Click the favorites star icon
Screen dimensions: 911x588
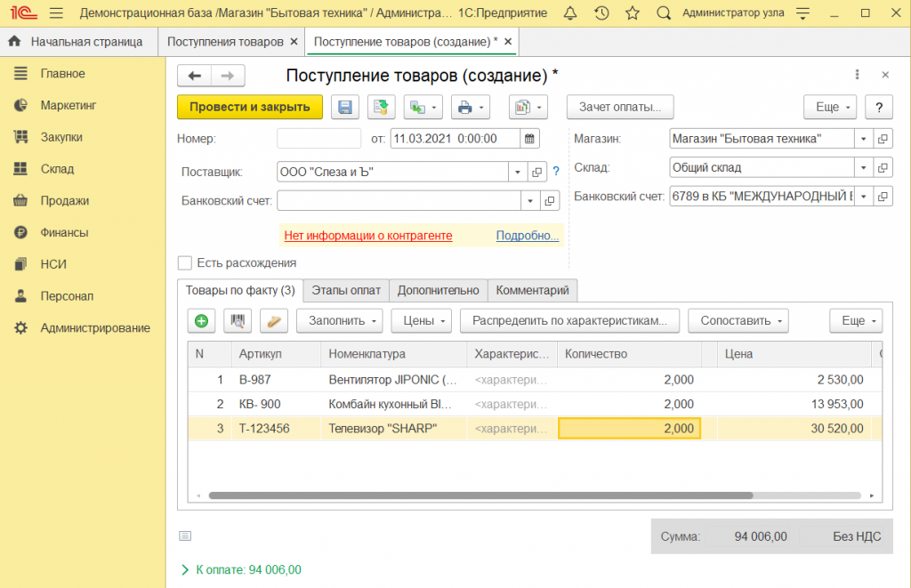tap(633, 13)
